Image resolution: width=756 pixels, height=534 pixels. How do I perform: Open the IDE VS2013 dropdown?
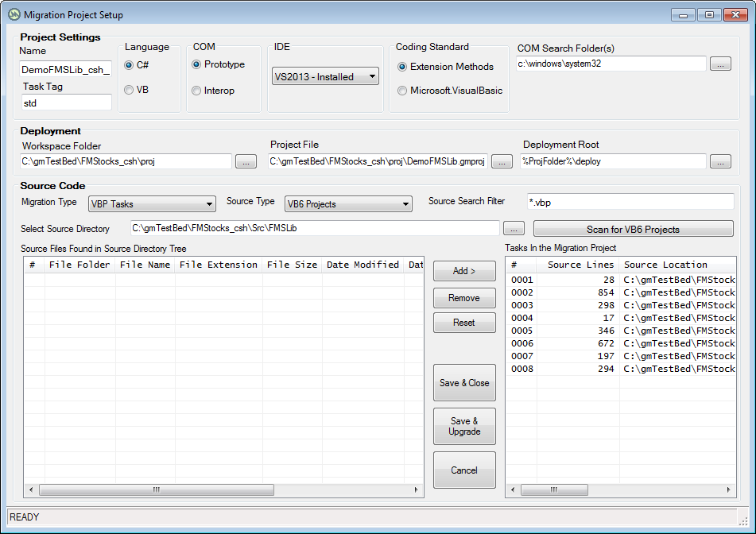coord(325,77)
